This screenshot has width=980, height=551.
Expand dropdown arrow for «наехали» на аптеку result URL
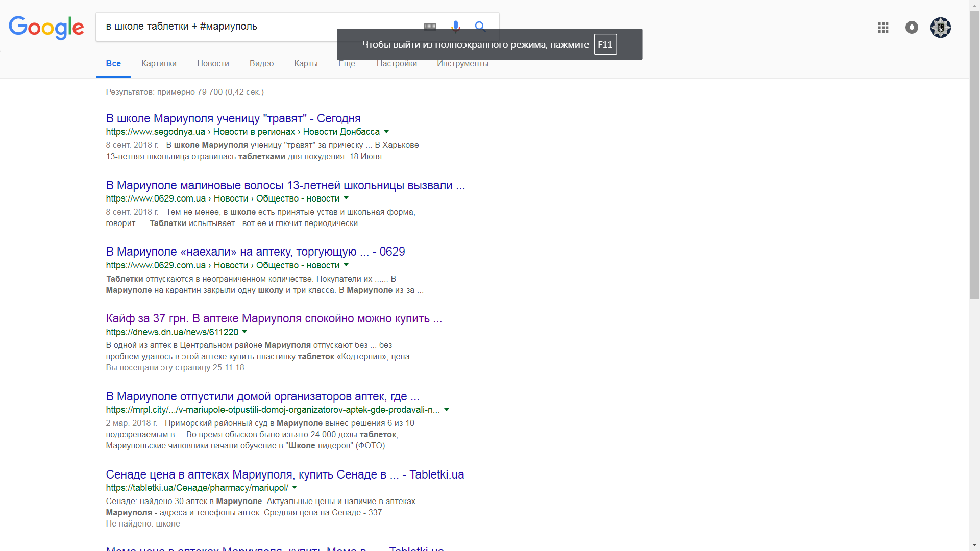click(346, 265)
